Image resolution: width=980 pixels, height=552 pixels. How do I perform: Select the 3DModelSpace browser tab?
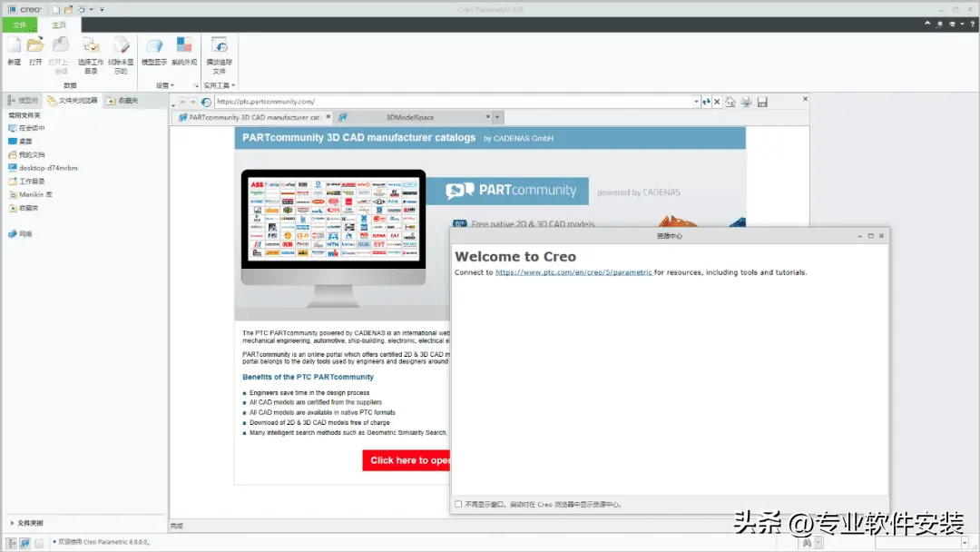(x=409, y=117)
